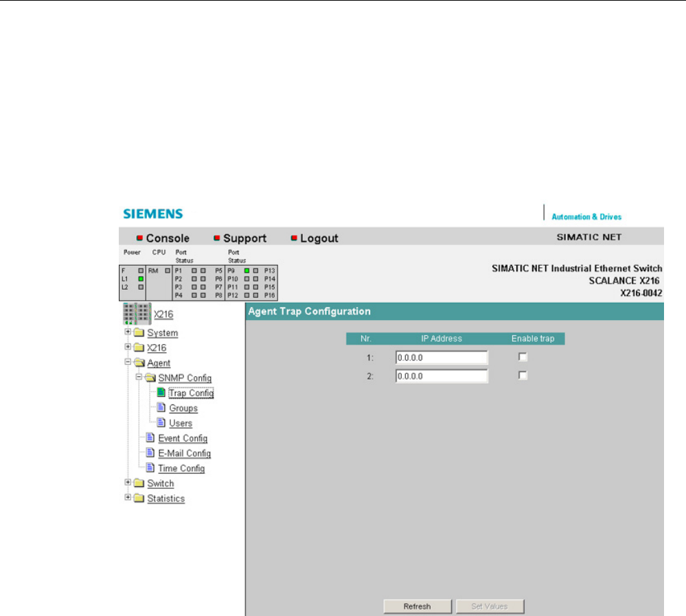Image resolution: width=686 pixels, height=616 pixels.
Task: Click the P4 port status LED
Action: 194,295
